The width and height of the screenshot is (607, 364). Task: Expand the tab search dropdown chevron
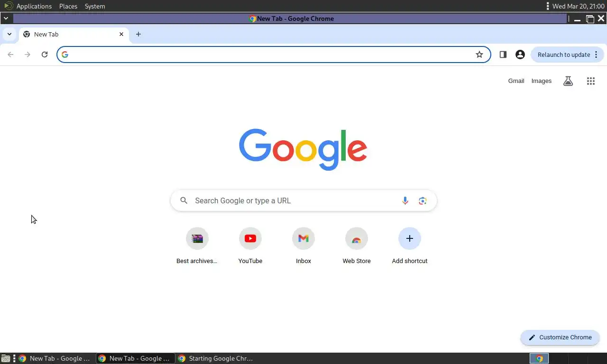click(x=9, y=34)
